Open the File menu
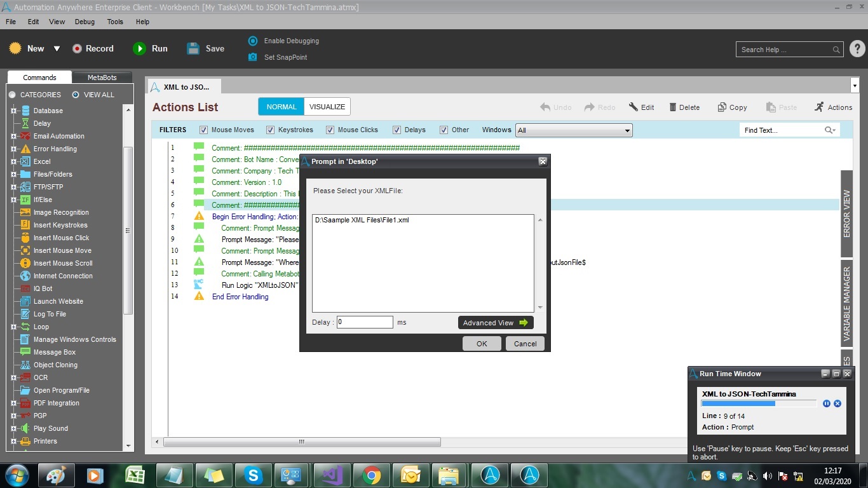868x488 pixels. (11, 22)
